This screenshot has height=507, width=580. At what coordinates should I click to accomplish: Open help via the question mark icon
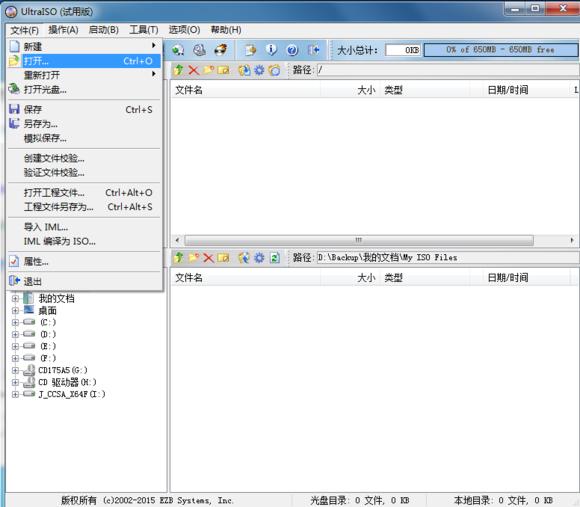pos(292,50)
